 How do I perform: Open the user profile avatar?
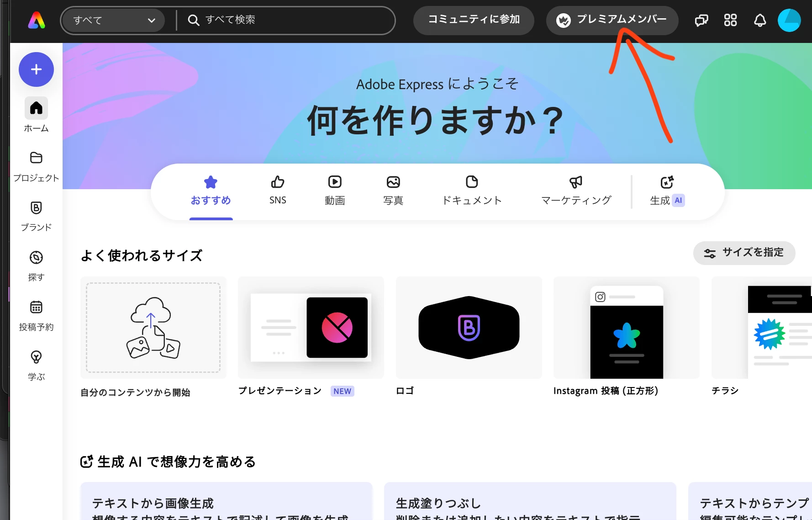tap(789, 20)
